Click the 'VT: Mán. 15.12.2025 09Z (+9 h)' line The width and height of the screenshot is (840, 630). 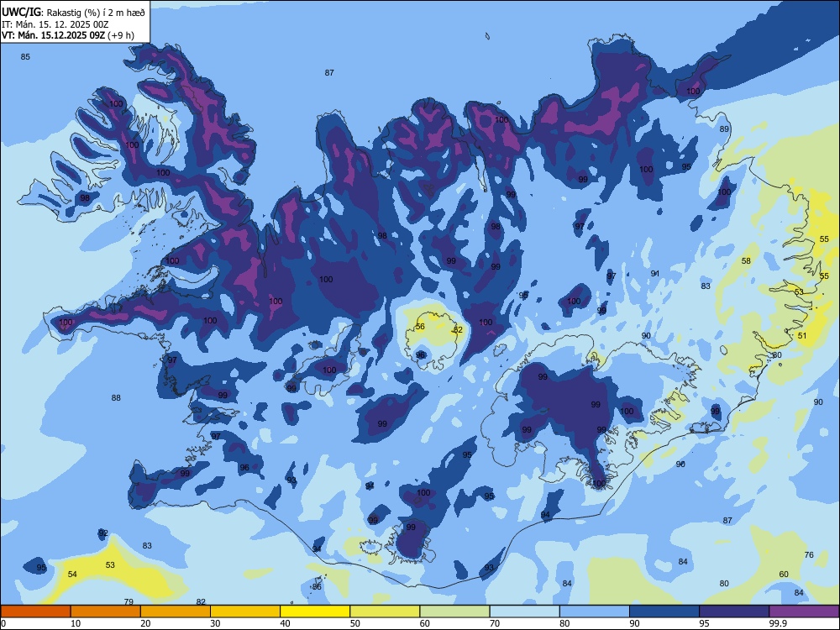(x=68, y=35)
